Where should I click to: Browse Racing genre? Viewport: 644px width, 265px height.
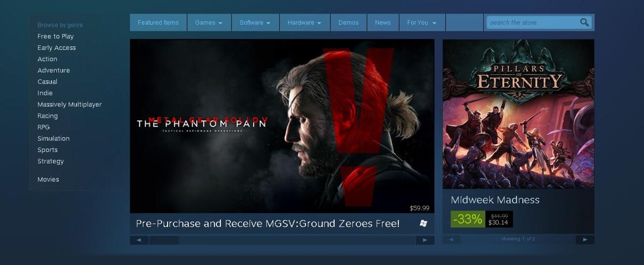(47, 116)
